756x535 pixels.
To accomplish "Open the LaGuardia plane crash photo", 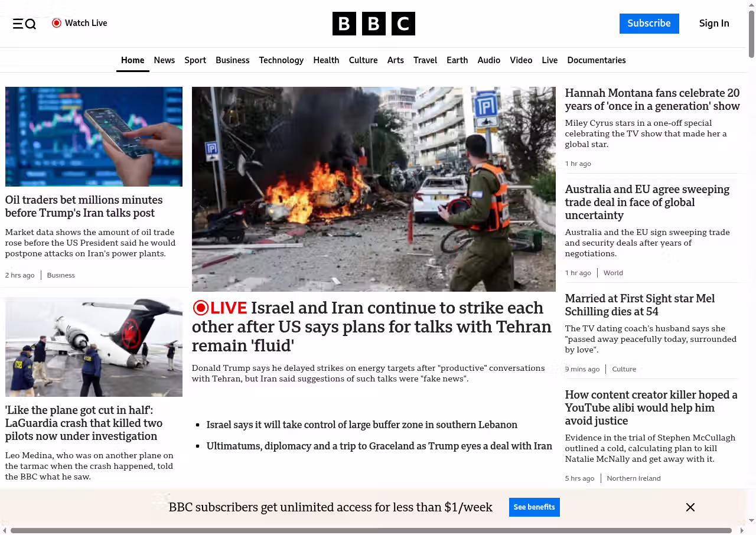I will pyautogui.click(x=94, y=347).
